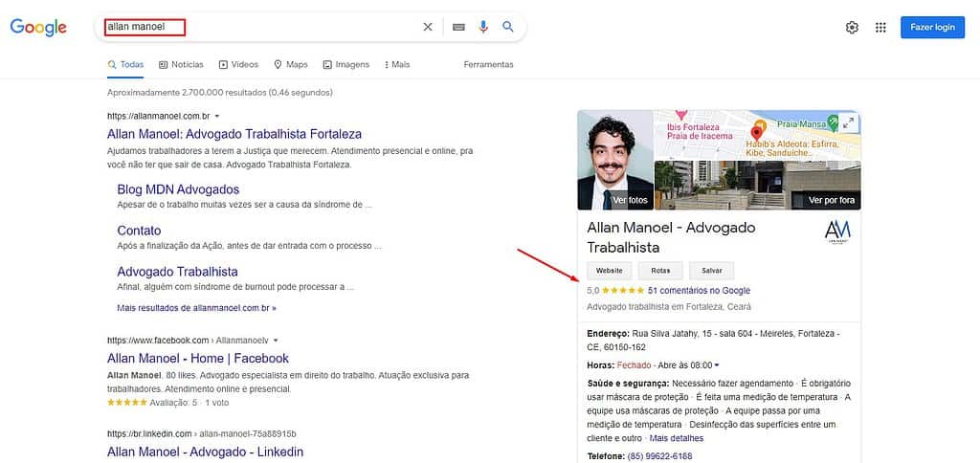The height and width of the screenshot is (463, 980).
Task: Open the Google apps grid icon
Action: 880,27
